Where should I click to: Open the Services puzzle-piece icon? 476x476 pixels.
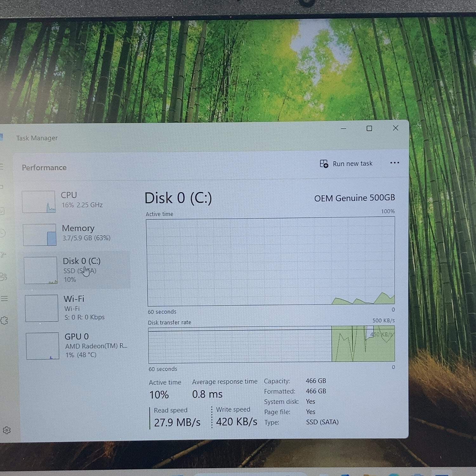click(4, 321)
